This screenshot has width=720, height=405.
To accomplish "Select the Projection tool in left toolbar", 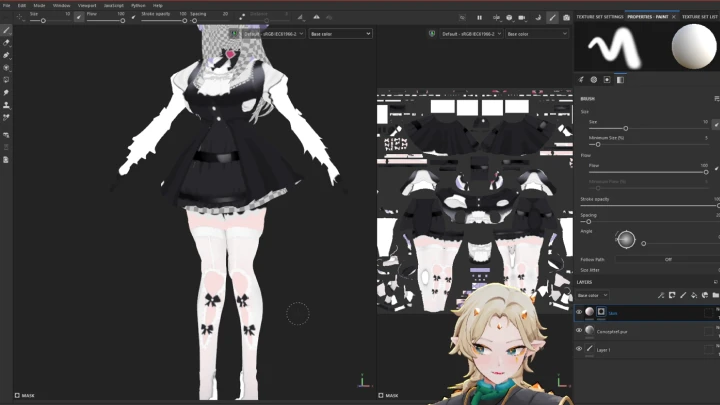I will point(6,55).
